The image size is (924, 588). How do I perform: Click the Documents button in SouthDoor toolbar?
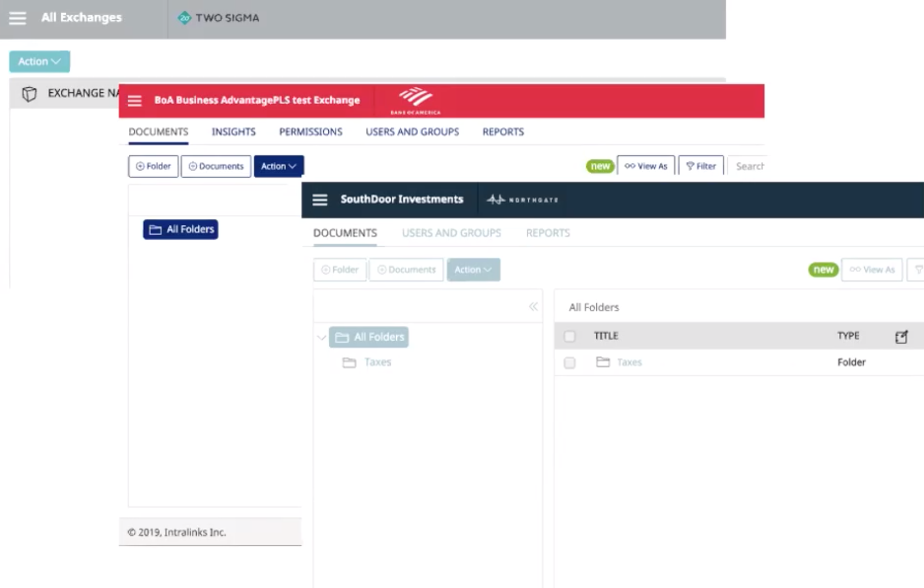[x=406, y=270]
